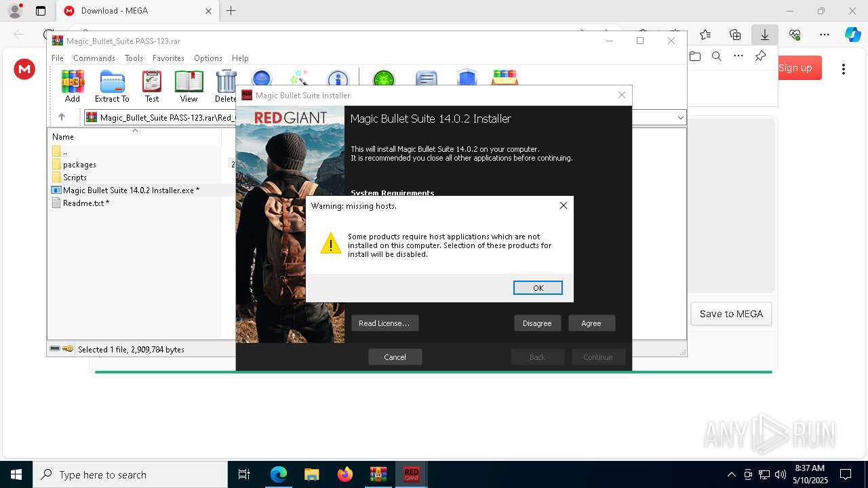Image resolution: width=868 pixels, height=488 pixels.
Task: Click the Windows Start button
Action: coord(16,474)
